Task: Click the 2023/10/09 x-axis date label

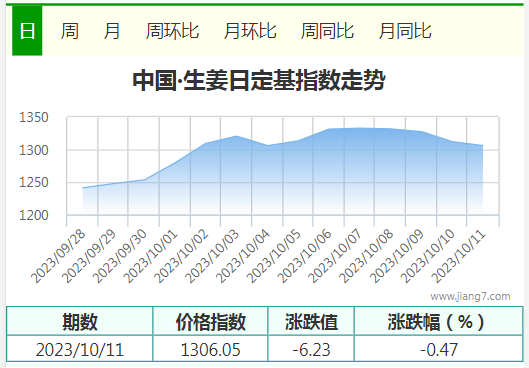Action: pyautogui.click(x=397, y=256)
